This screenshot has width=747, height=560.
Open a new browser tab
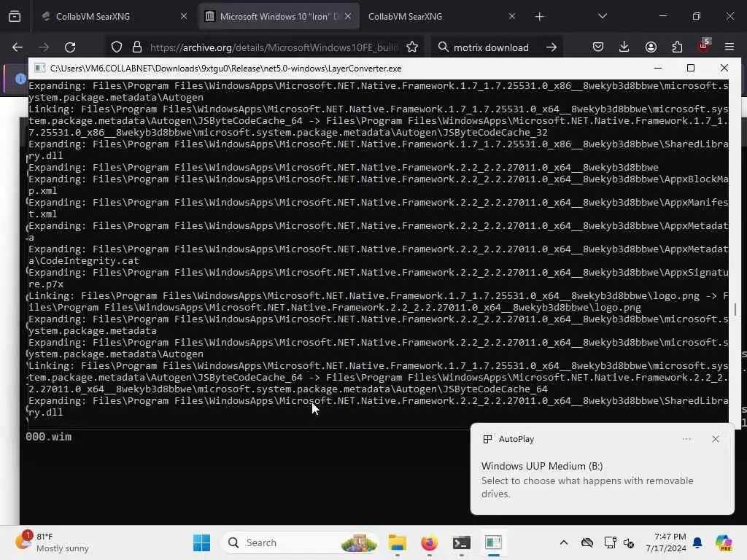[x=539, y=17]
